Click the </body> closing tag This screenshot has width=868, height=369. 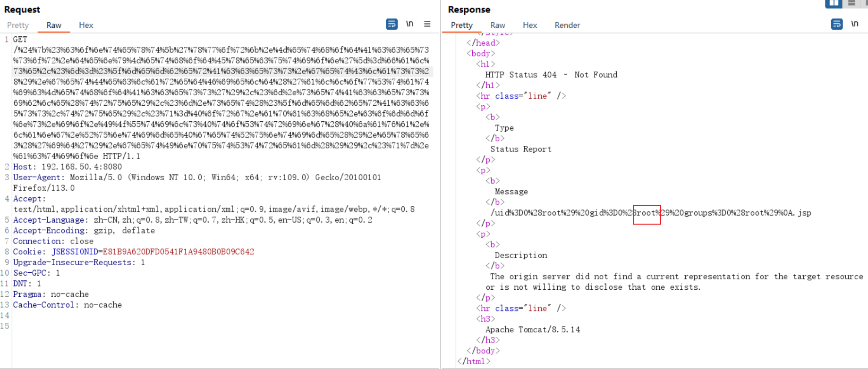tap(483, 351)
